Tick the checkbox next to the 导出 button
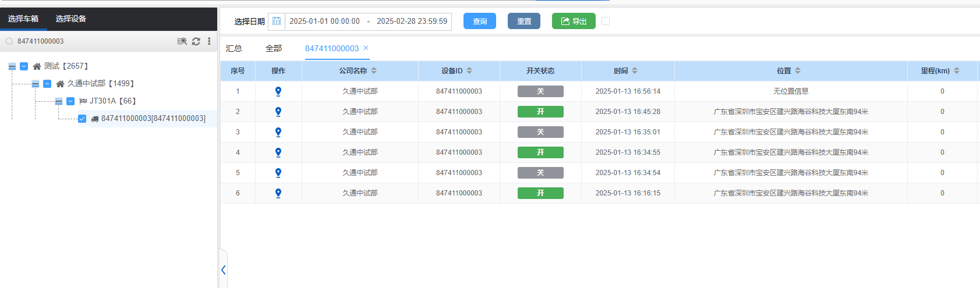The width and height of the screenshot is (980, 288). (606, 21)
